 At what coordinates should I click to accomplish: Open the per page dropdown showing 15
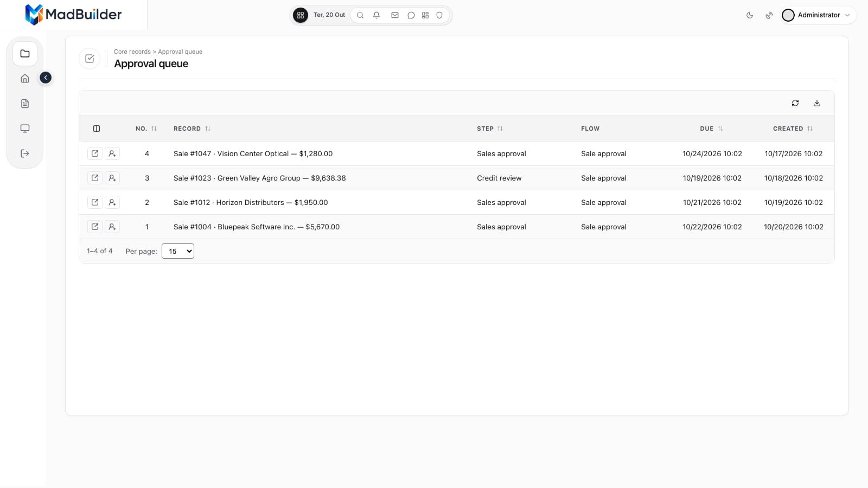point(178,251)
